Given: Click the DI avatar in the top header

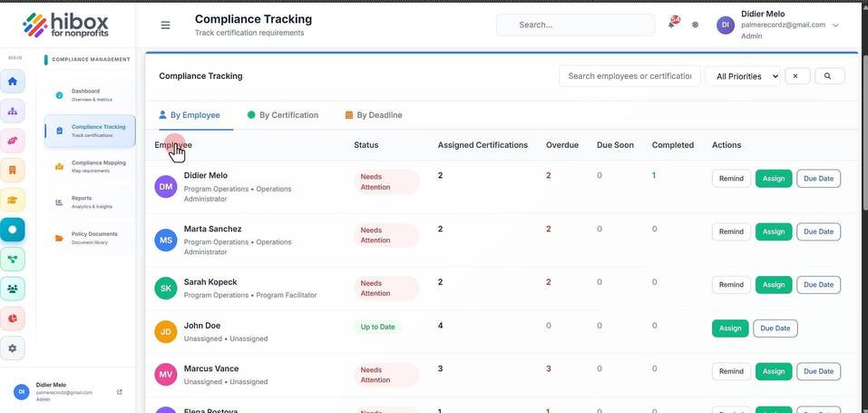Looking at the screenshot, I should (x=726, y=25).
